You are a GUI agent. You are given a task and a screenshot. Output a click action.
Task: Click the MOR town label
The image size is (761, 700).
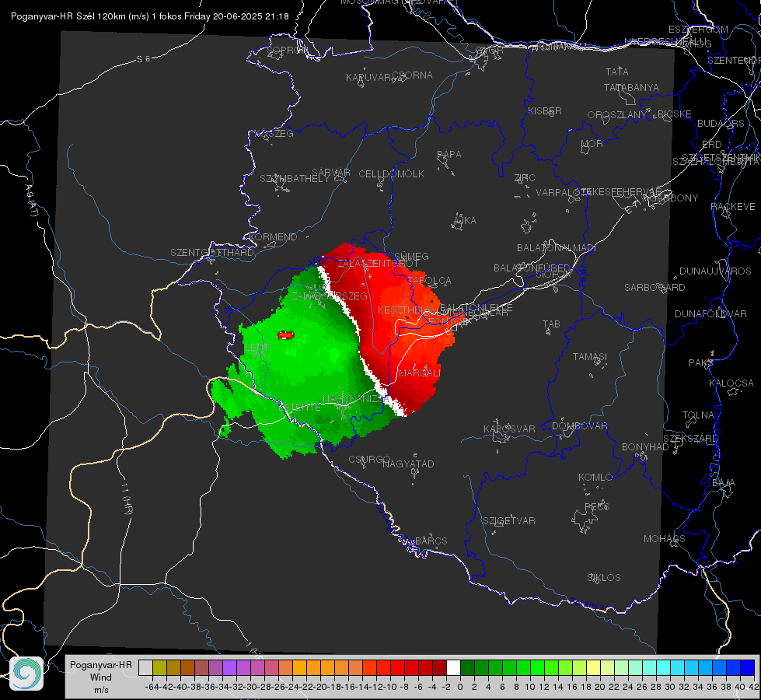pyautogui.click(x=592, y=143)
